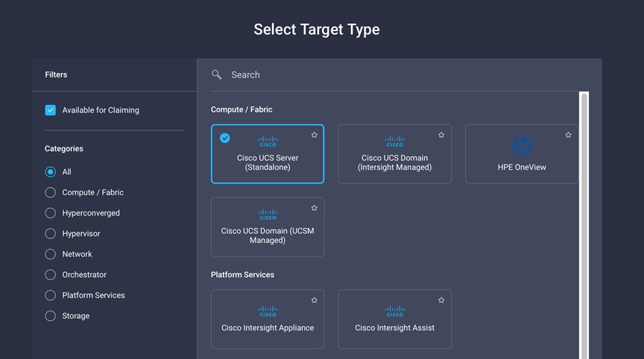Image resolution: width=644 pixels, height=359 pixels.
Task: Uncheck Available for Claiming filter
Action: point(50,110)
